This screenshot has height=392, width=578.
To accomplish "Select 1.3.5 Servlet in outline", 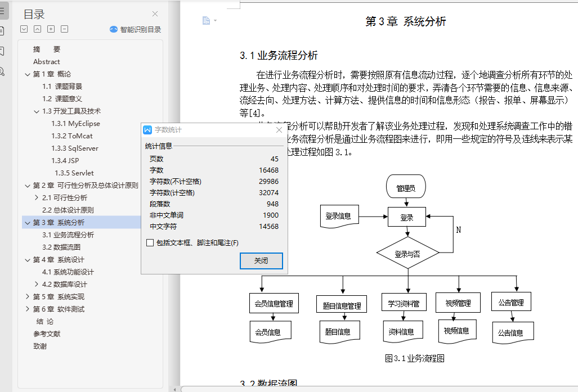I will pos(74,173).
